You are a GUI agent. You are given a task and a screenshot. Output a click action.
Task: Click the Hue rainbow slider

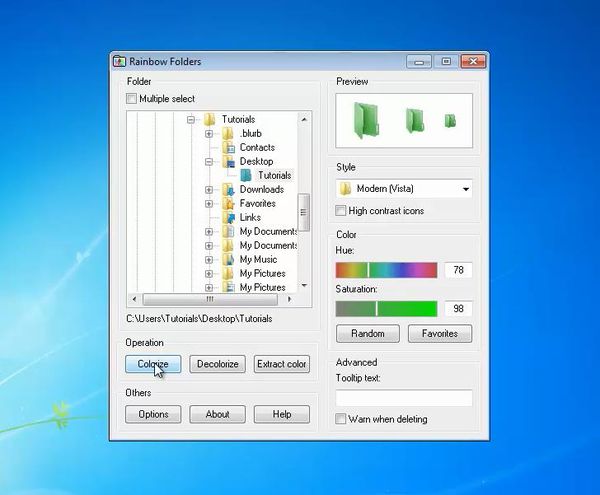386,270
